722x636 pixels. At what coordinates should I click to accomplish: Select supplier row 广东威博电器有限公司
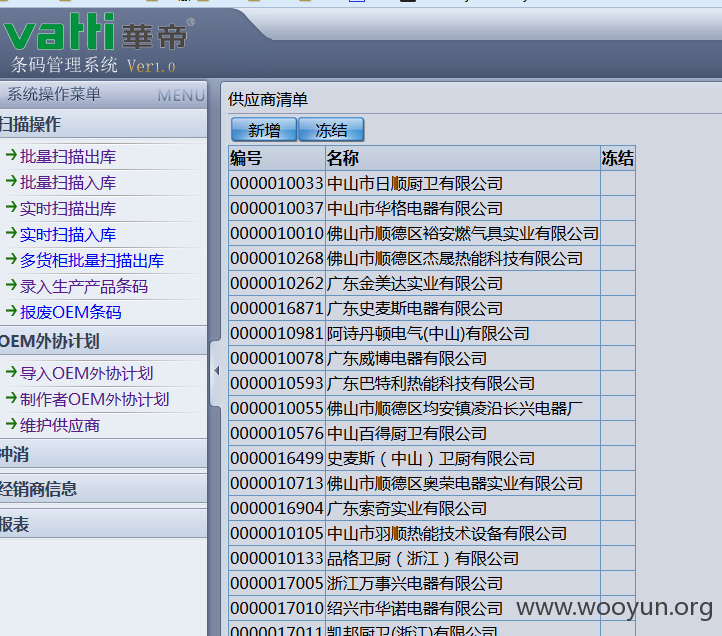click(432, 358)
